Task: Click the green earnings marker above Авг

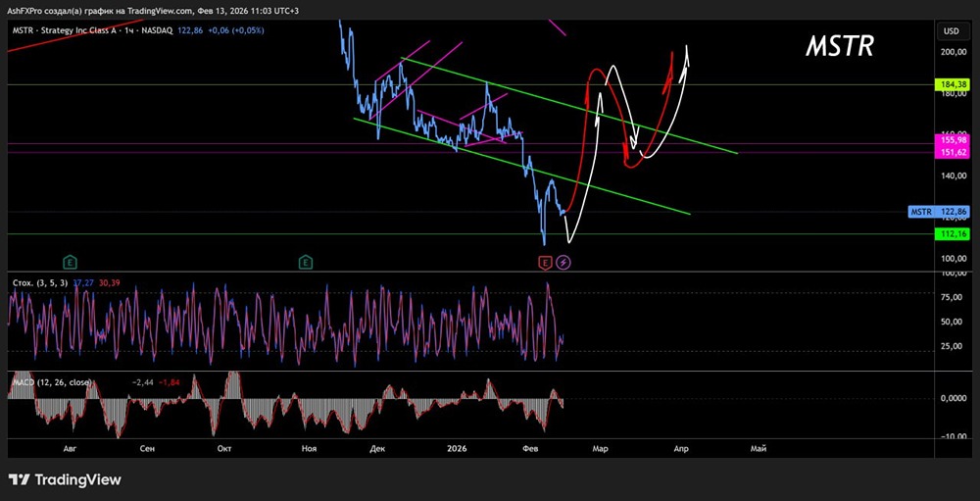Action: coord(71,262)
